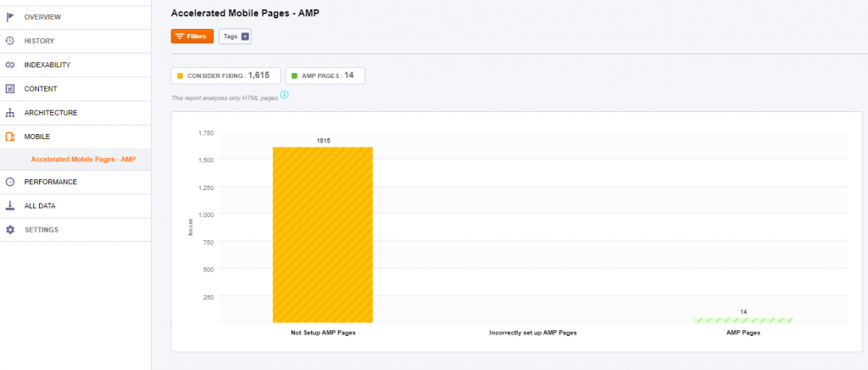Open the Tags dropdown
Screen dimensions: 868x370
point(235,36)
